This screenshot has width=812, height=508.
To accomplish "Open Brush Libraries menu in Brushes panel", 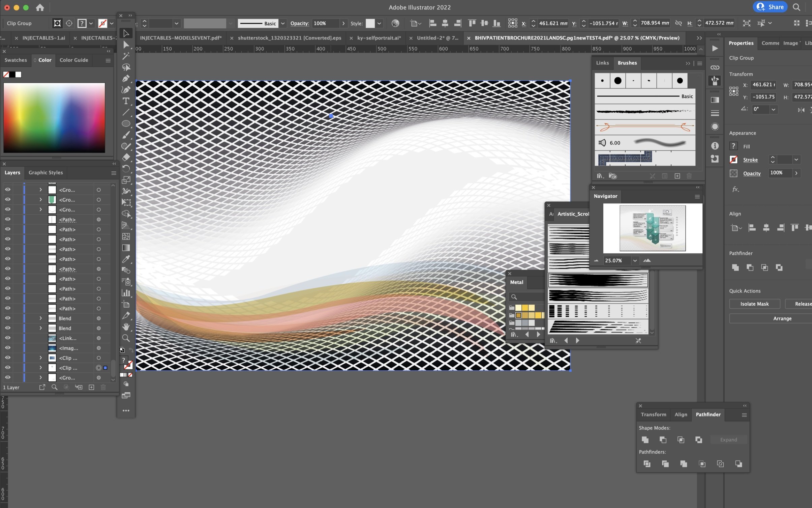I will (600, 176).
